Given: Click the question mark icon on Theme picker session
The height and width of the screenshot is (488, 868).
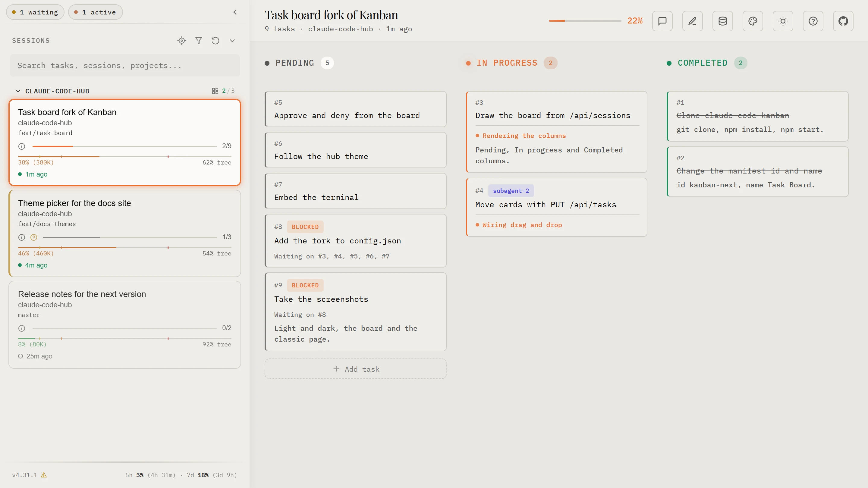Looking at the screenshot, I should pos(34,237).
